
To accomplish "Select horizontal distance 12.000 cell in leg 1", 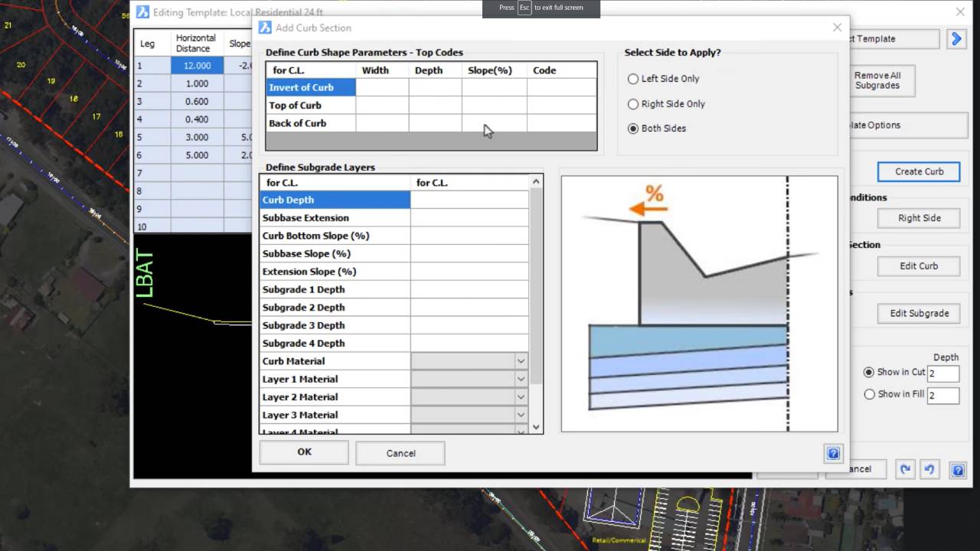I will [197, 66].
